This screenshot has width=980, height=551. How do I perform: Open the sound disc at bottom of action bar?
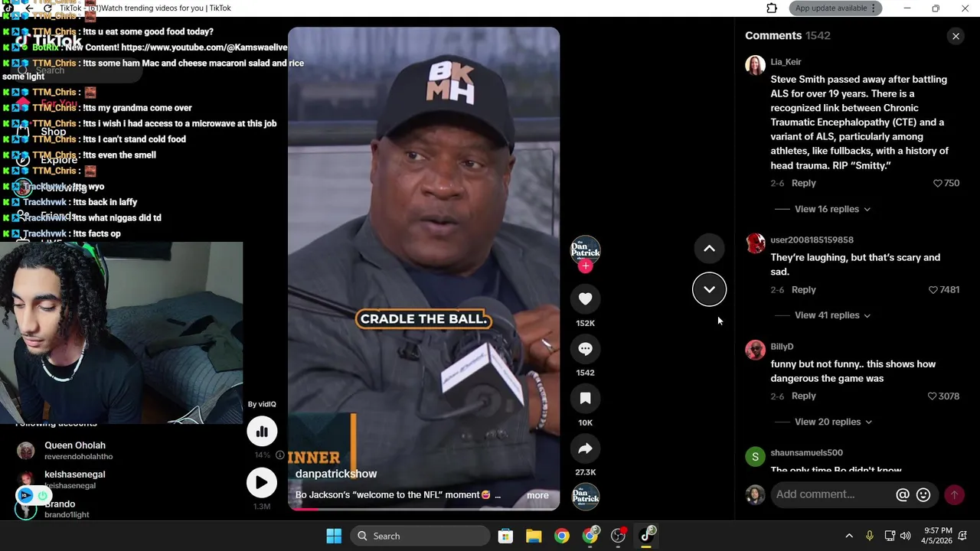[x=585, y=497]
